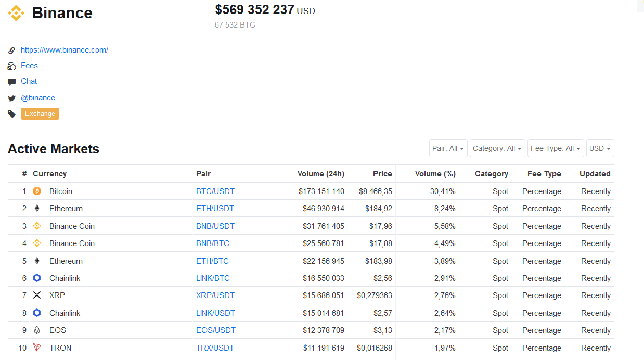Sort by the Updated column header
644x360 pixels.
point(595,174)
